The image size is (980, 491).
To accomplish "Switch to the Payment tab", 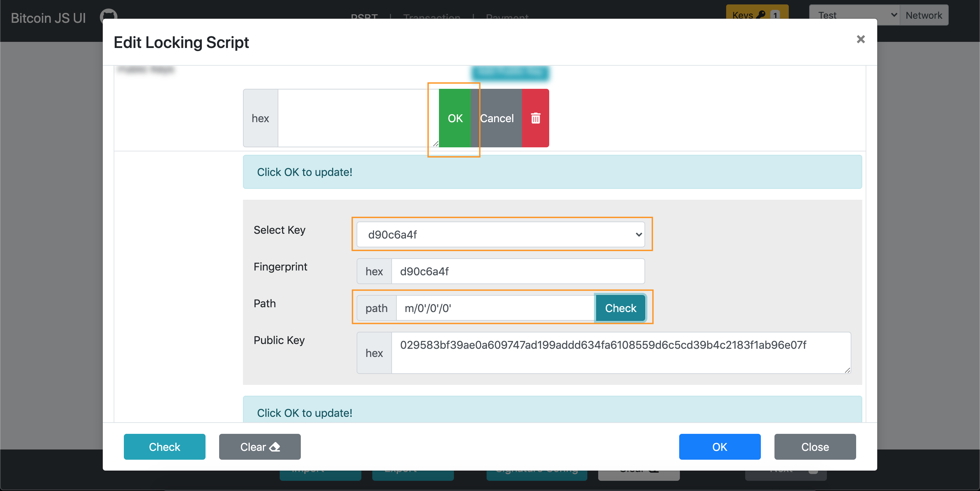I will (507, 17).
